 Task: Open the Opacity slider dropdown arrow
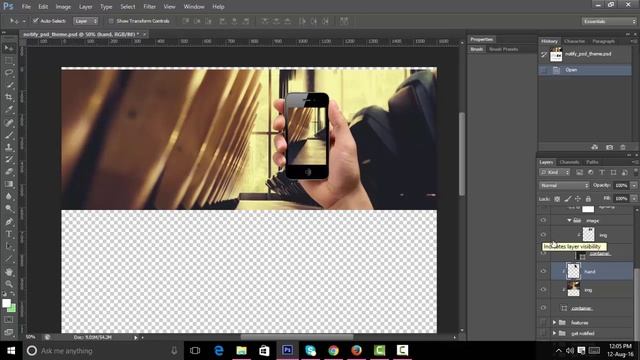634,185
